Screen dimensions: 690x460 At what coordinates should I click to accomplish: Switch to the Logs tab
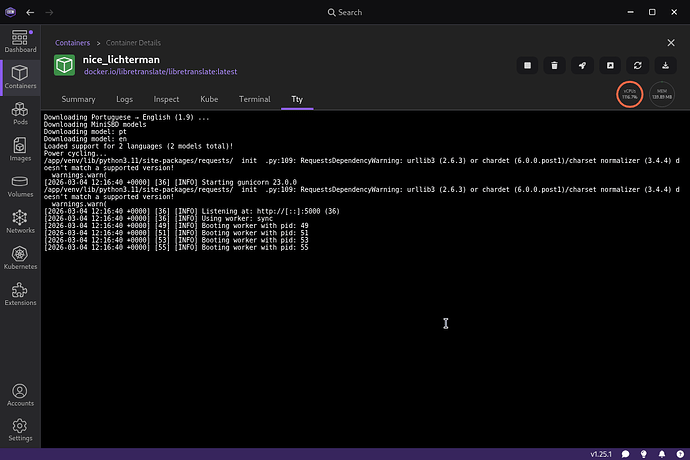click(124, 100)
